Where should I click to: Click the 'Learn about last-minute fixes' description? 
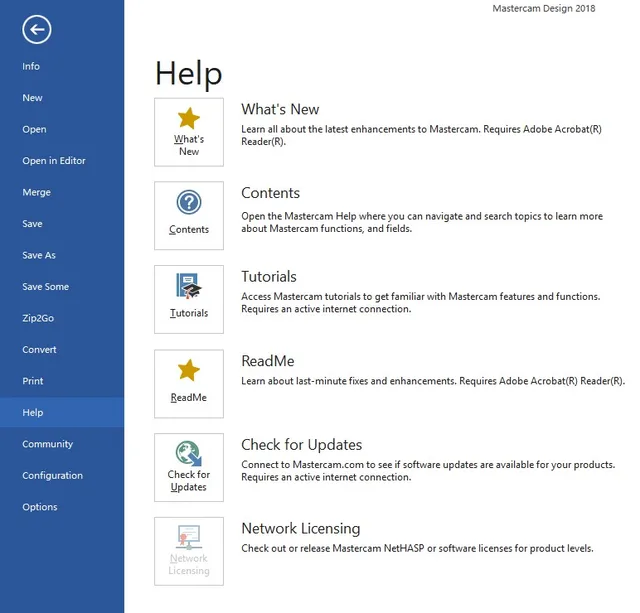433,381
